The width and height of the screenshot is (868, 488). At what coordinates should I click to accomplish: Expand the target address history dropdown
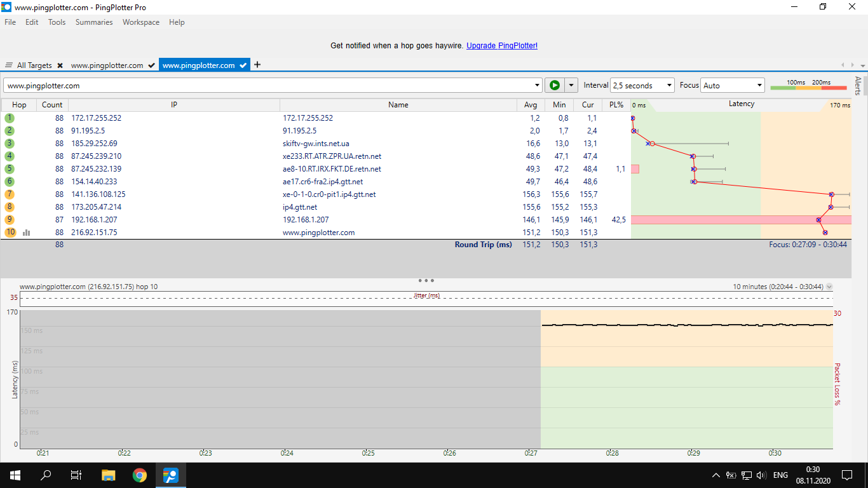pos(538,85)
